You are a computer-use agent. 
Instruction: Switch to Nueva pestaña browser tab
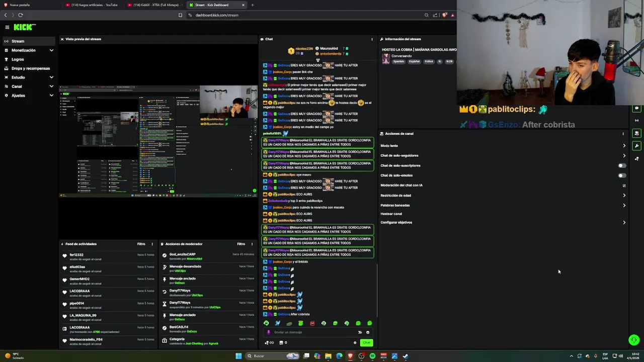pos(30,5)
